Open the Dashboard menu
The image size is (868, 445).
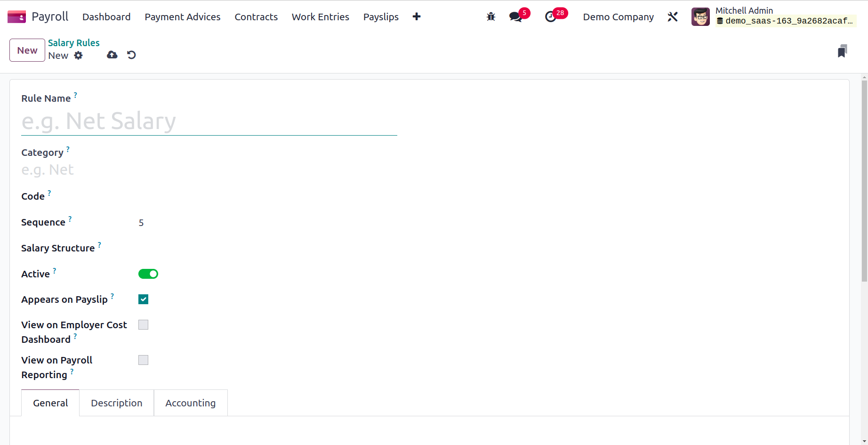tap(106, 17)
